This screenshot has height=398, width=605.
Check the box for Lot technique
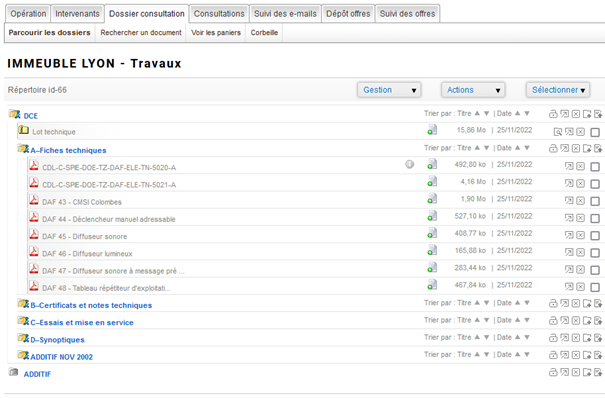coord(595,132)
